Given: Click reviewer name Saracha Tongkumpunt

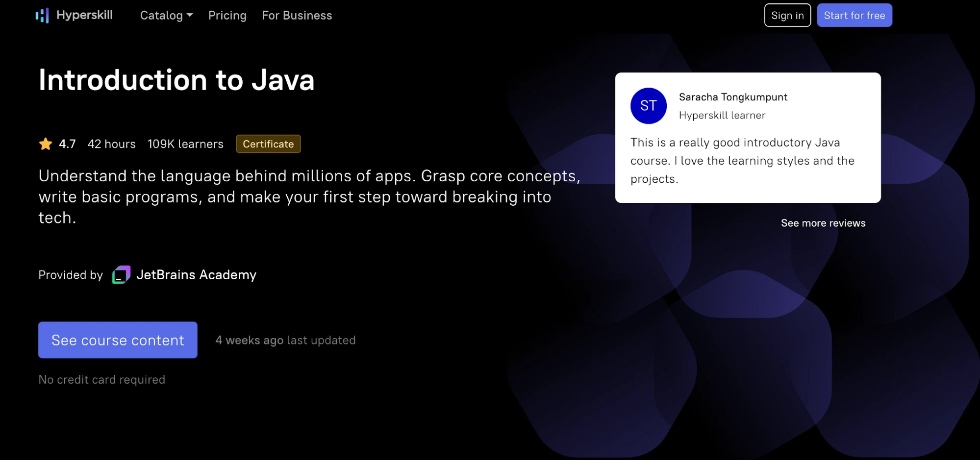Looking at the screenshot, I should pos(733,97).
